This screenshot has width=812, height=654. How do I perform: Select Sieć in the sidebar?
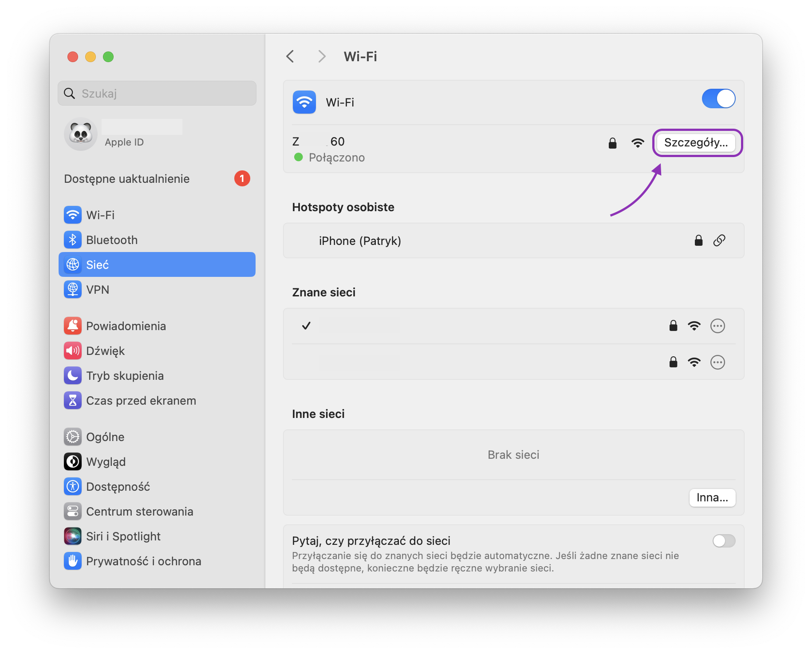coord(157,264)
